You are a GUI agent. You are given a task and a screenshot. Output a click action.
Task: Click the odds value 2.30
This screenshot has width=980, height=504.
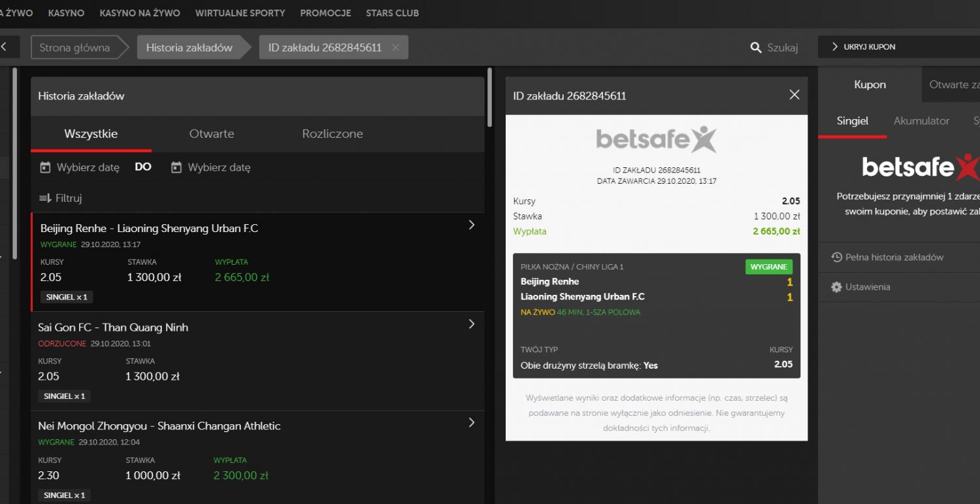pyautogui.click(x=49, y=476)
